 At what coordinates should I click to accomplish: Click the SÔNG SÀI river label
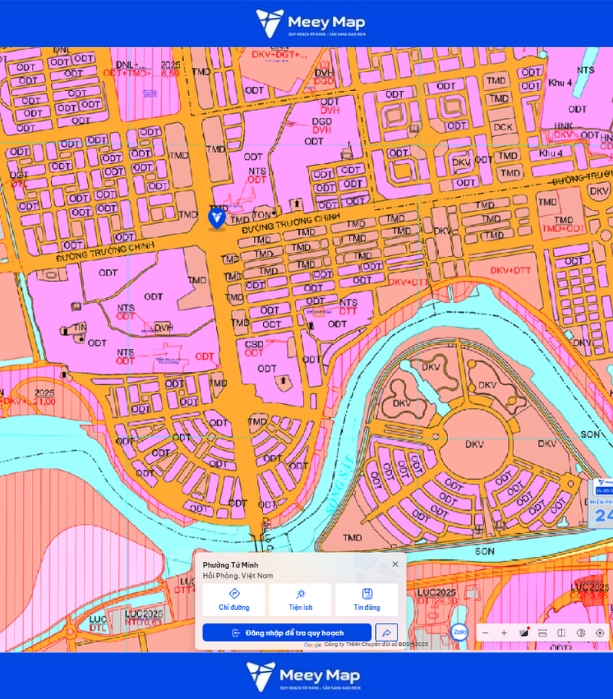point(341,485)
